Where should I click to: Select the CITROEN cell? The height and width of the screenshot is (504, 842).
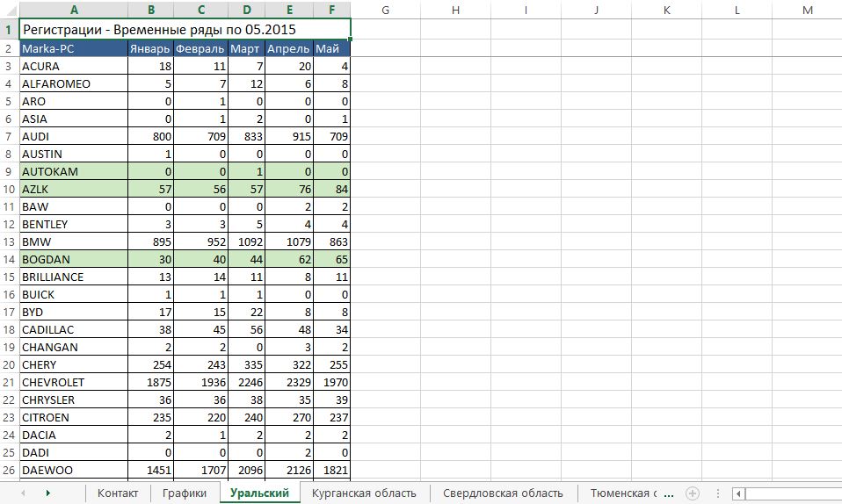coord(74,417)
